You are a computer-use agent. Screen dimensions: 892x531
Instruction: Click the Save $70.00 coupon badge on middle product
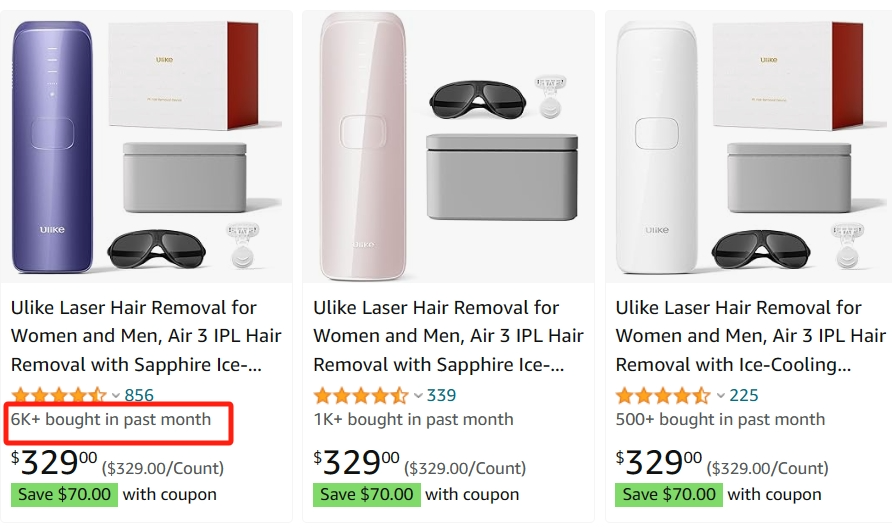pyautogui.click(x=367, y=494)
